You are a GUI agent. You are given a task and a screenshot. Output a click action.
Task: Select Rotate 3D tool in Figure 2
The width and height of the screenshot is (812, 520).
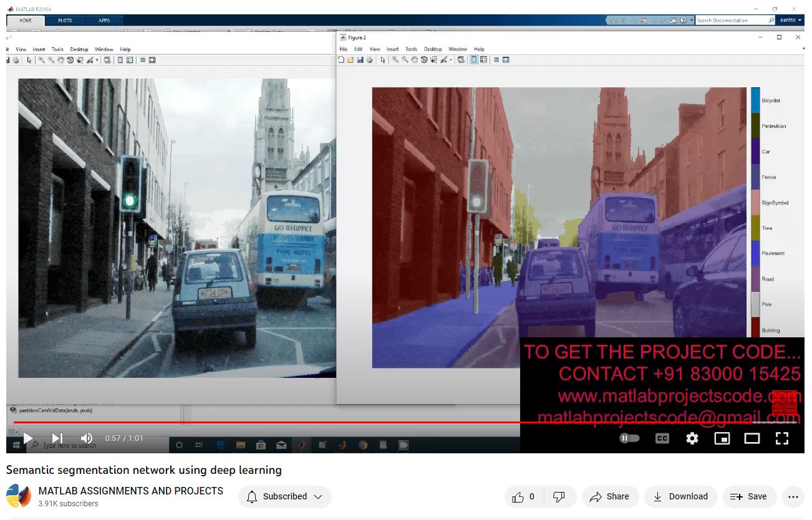(424, 60)
